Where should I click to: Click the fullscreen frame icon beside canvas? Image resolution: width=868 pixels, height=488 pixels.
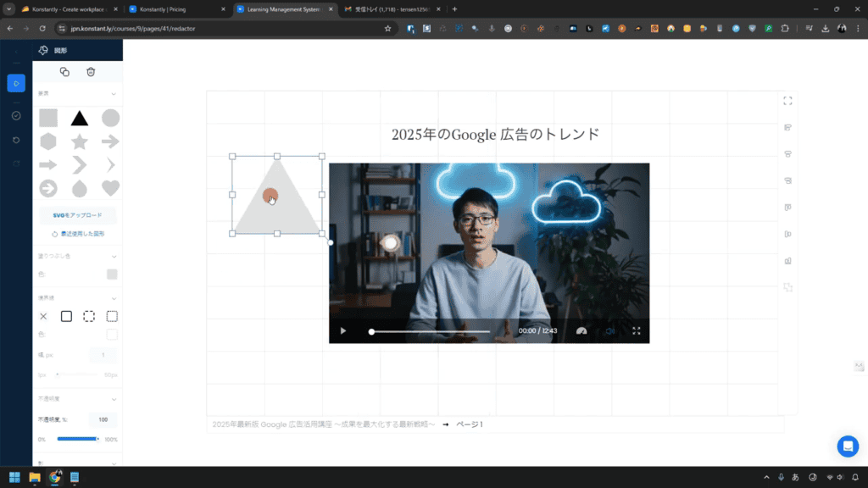(787, 101)
